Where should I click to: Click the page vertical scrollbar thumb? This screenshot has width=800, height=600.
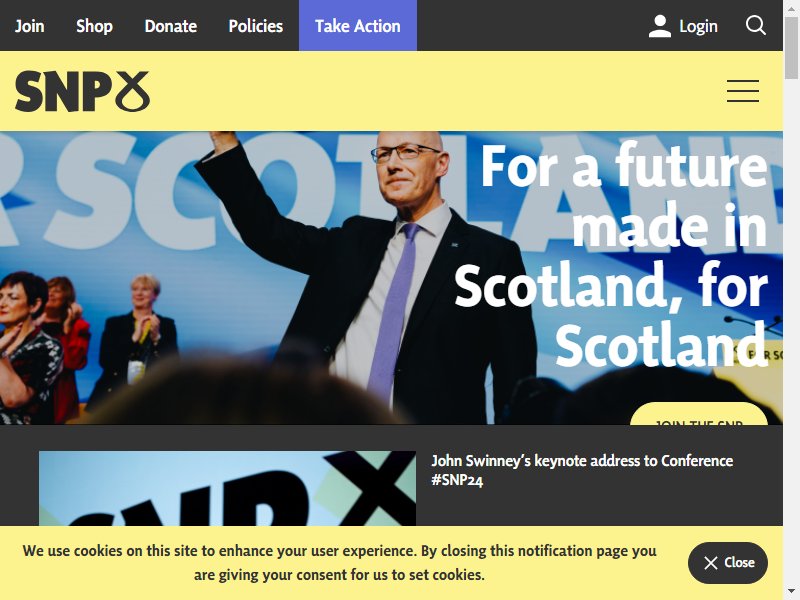coord(791,48)
